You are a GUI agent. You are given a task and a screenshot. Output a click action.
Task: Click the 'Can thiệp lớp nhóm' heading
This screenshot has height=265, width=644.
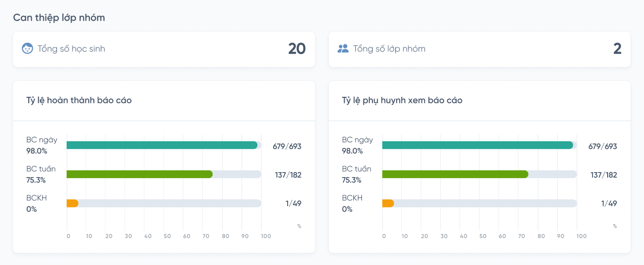point(59,18)
